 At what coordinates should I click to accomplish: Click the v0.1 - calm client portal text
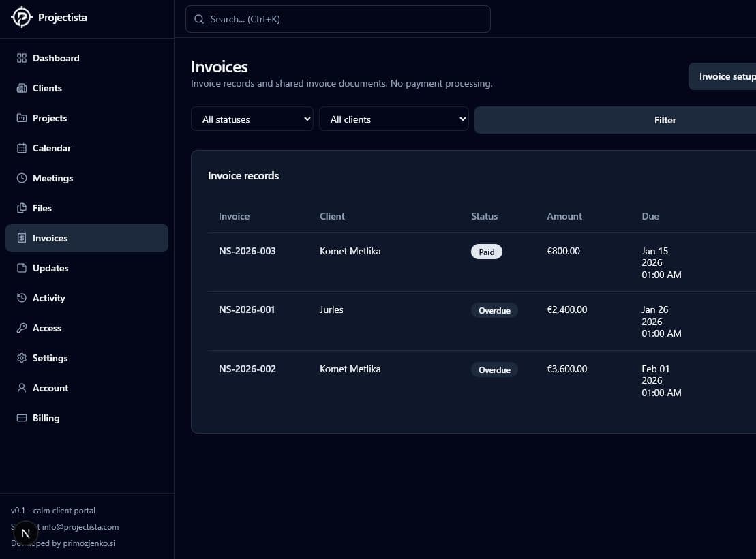[x=53, y=511]
